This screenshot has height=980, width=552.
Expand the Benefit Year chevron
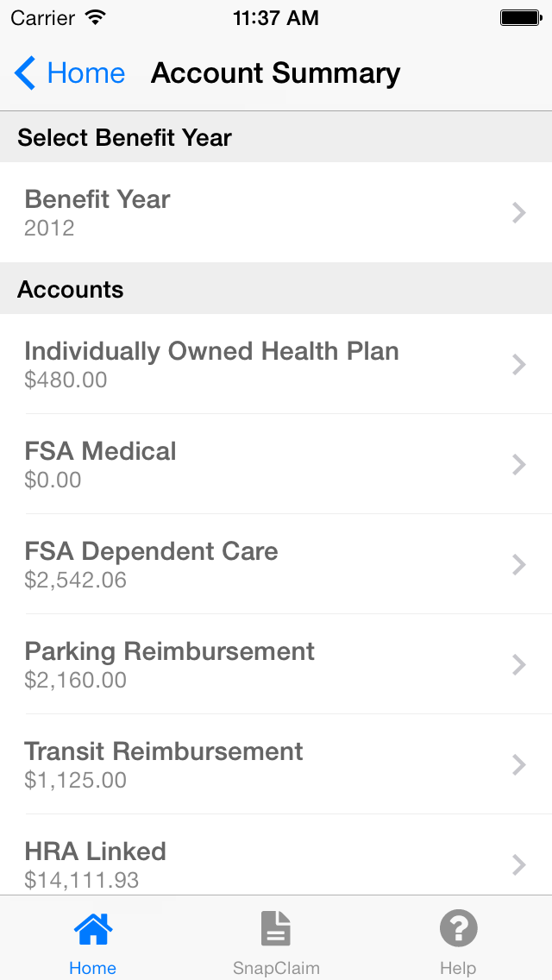click(518, 213)
